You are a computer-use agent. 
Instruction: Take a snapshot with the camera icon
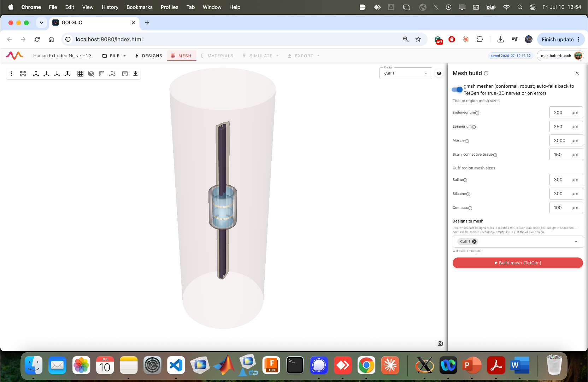(440, 343)
